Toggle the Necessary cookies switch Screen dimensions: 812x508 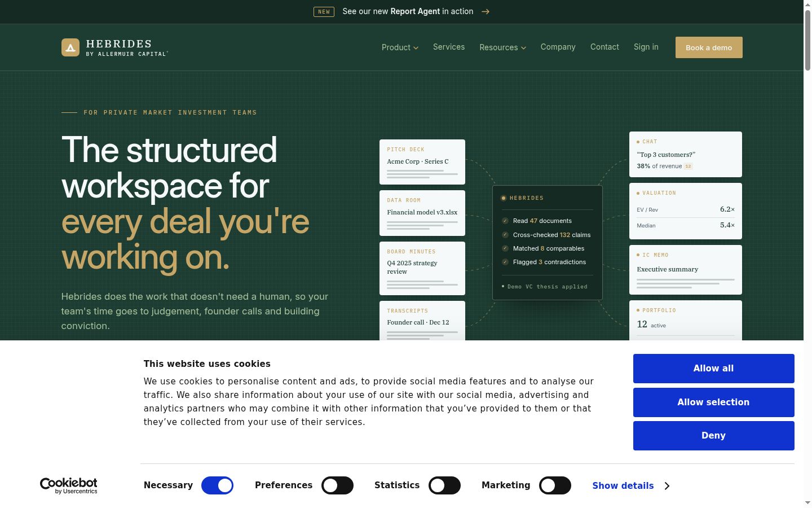point(217,485)
